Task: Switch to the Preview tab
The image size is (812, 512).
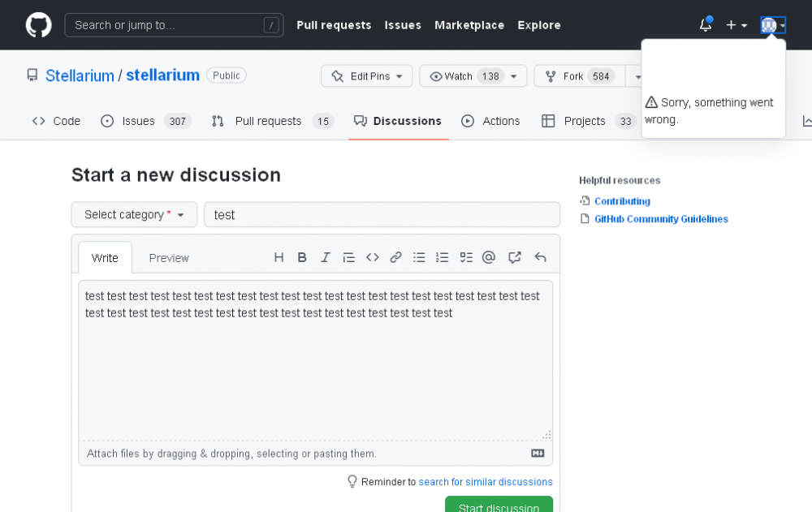Action: click(x=169, y=258)
